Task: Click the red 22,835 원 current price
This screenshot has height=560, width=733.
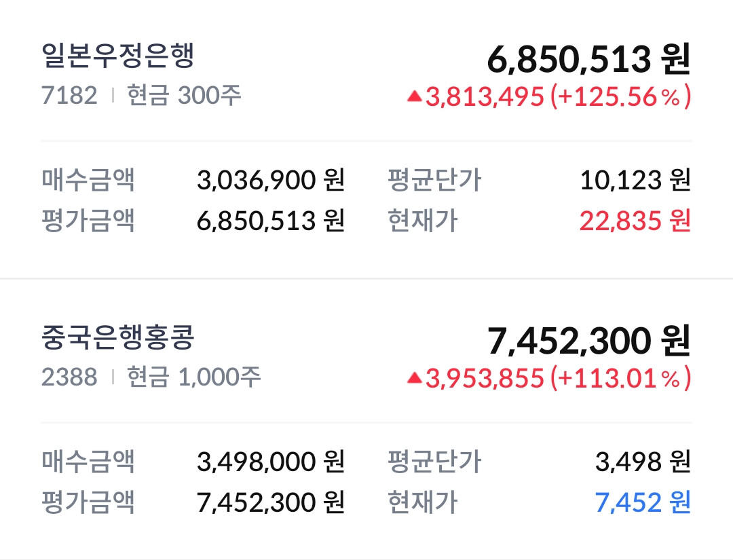Action: click(x=635, y=221)
